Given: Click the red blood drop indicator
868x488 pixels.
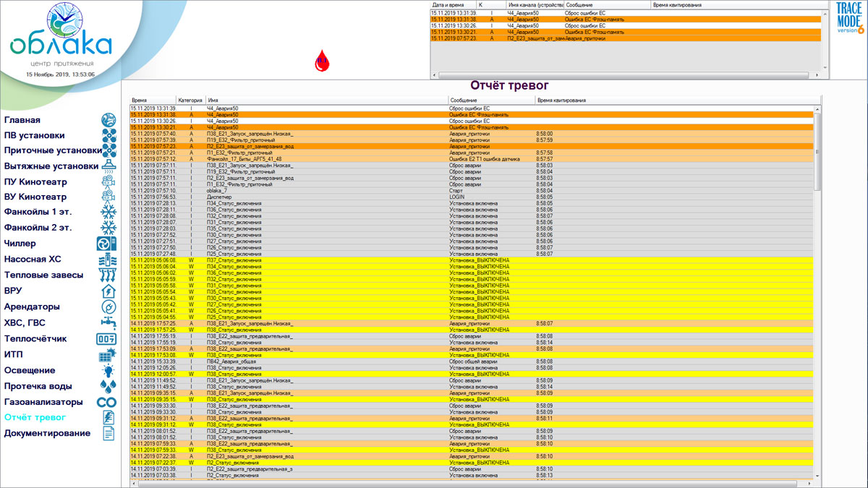Looking at the screenshot, I should [322, 61].
